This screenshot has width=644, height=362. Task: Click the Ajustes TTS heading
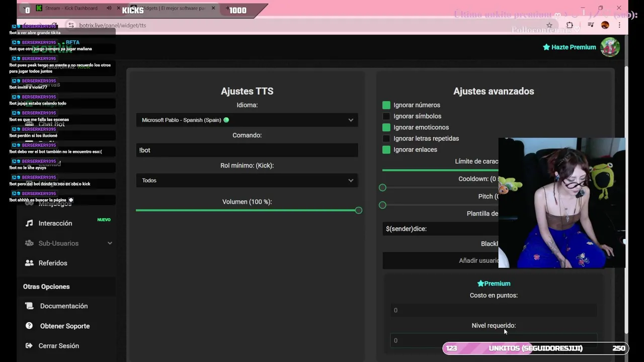pos(247,91)
